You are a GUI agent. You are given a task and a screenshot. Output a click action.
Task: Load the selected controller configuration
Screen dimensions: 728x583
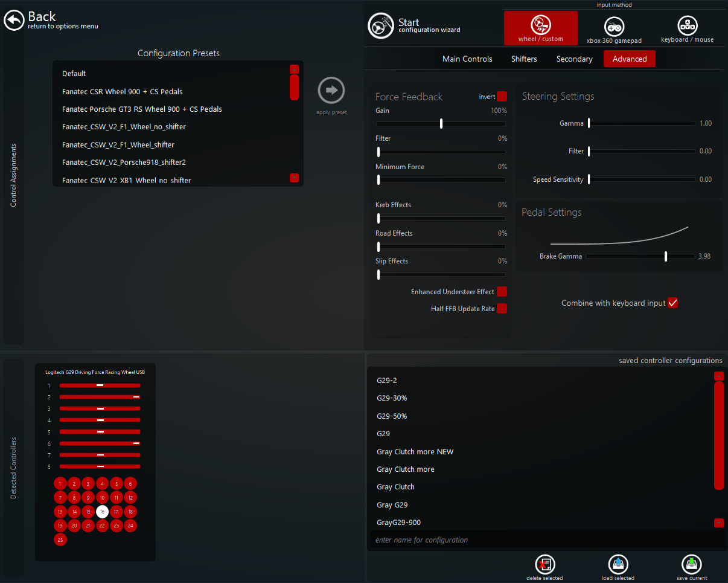pyautogui.click(x=618, y=565)
